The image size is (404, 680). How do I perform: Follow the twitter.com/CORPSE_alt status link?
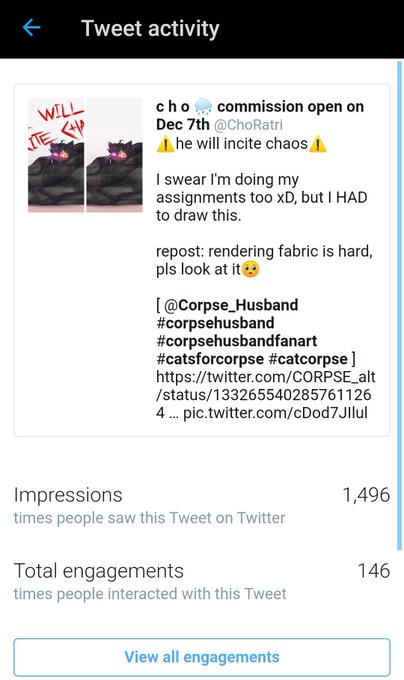point(265,395)
